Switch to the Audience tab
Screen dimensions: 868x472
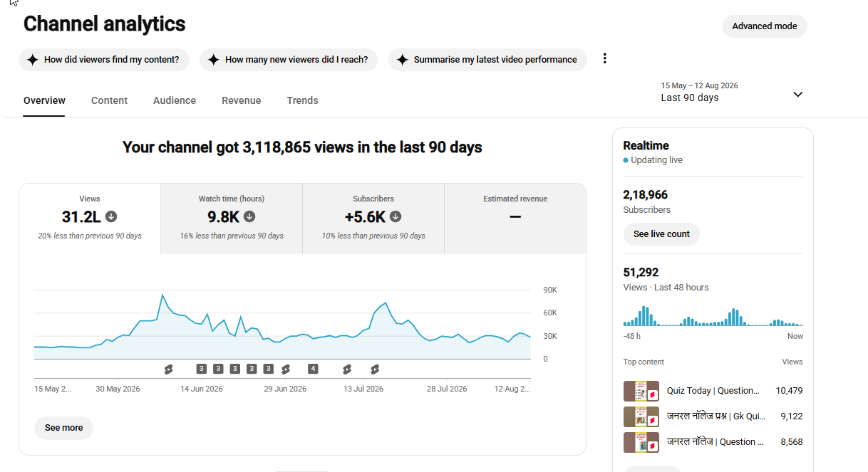point(175,100)
